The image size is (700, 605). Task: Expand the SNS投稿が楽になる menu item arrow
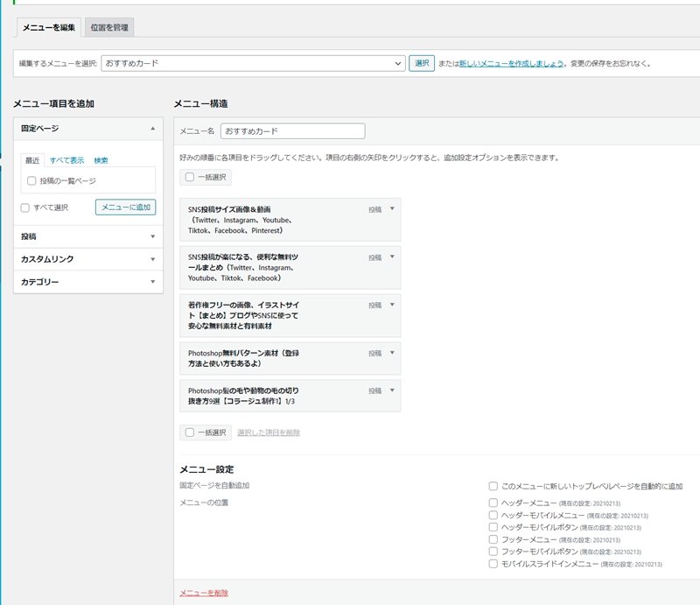pos(392,257)
